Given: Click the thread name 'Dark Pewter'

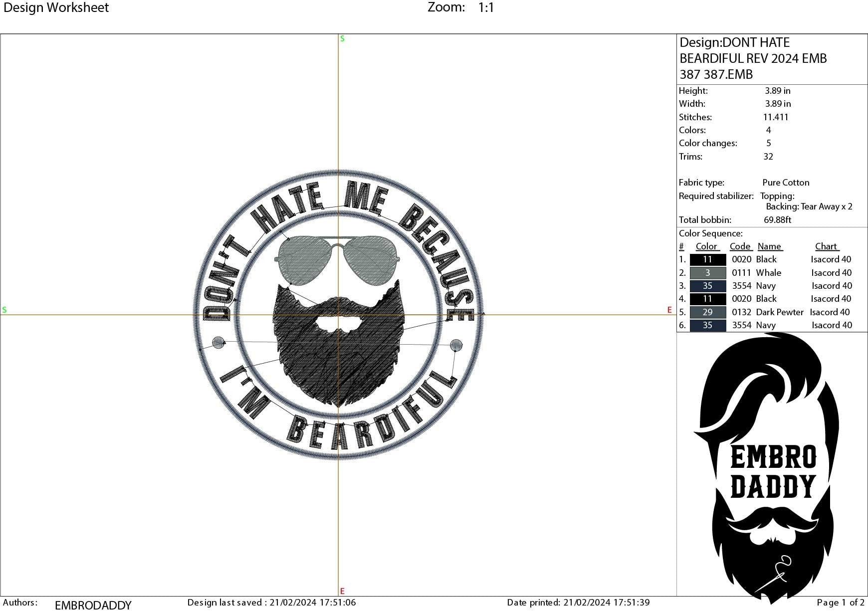Looking at the screenshot, I should [x=780, y=312].
